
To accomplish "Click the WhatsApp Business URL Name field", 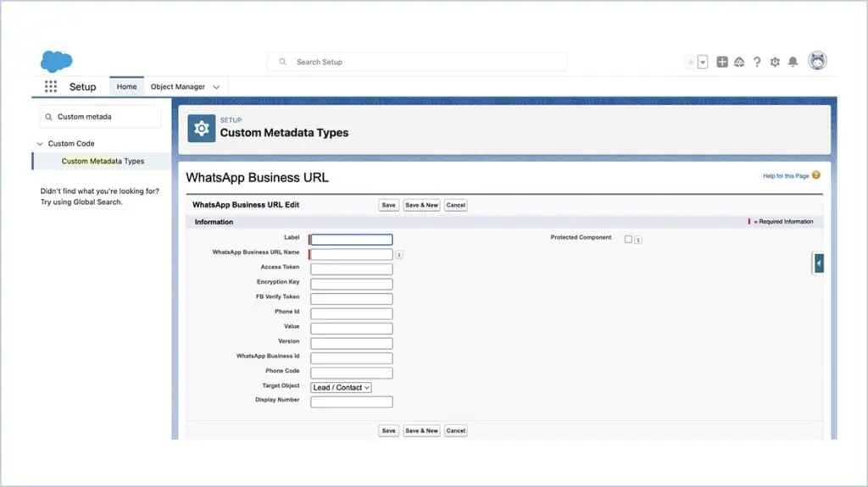I will (352, 255).
